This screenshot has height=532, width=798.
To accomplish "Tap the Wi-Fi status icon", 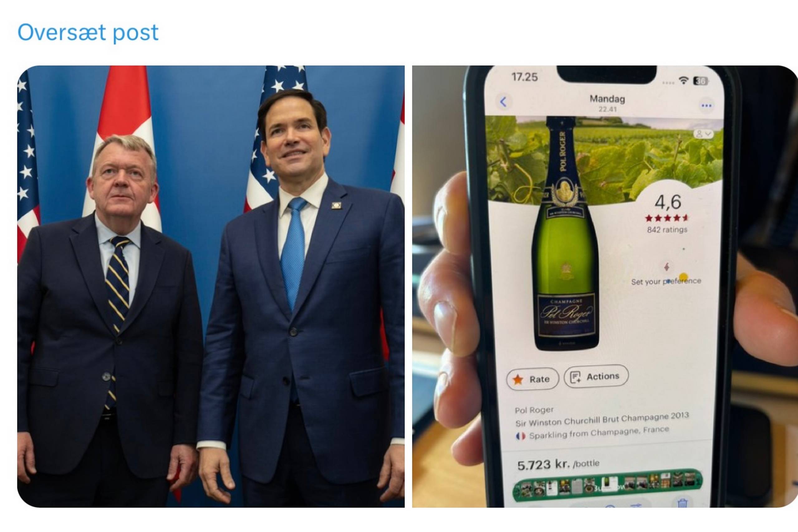I will [x=683, y=80].
